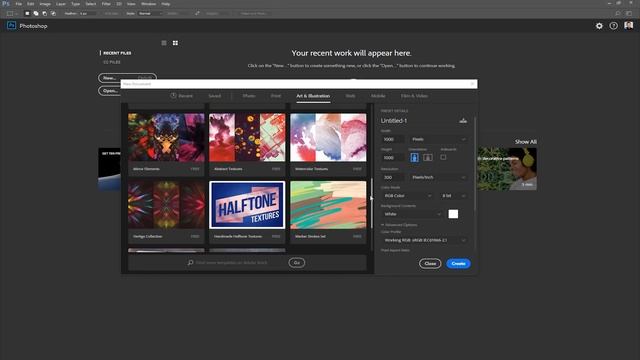Image resolution: width=640 pixels, height=360 pixels.
Task: Click the Photoshop home logo icon
Action: pos(11,26)
